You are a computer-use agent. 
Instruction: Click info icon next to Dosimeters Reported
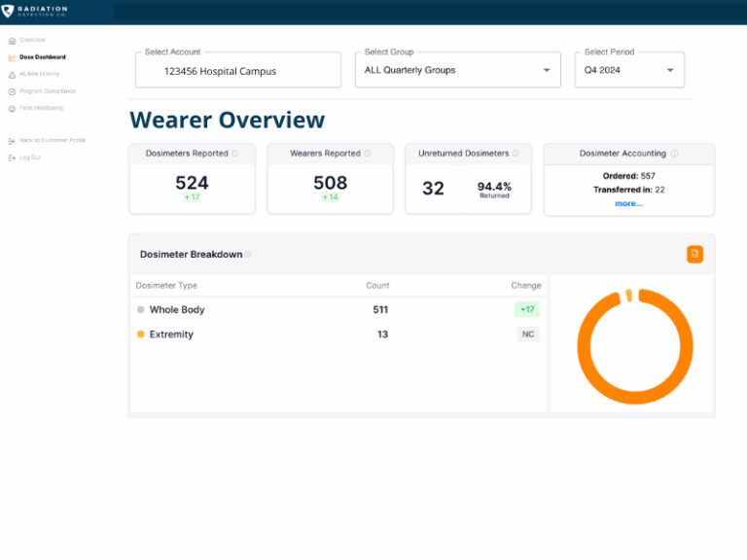point(235,154)
